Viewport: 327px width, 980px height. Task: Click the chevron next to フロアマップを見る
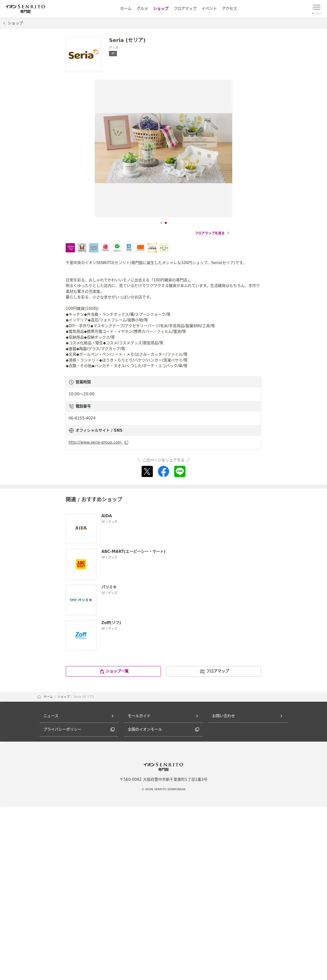click(228, 233)
